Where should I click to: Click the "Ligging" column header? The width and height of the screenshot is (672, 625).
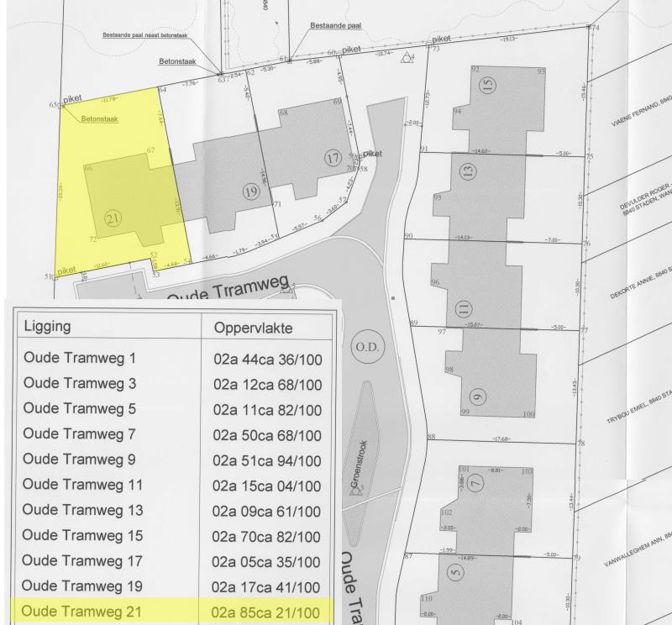pyautogui.click(x=47, y=326)
